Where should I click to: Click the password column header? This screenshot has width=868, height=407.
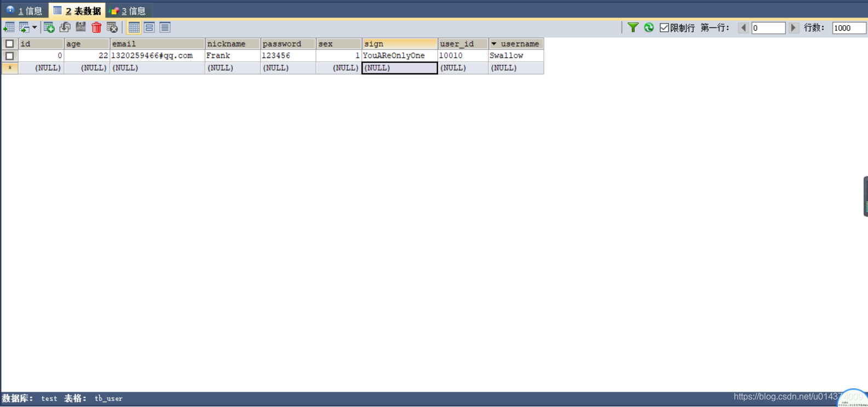288,44
